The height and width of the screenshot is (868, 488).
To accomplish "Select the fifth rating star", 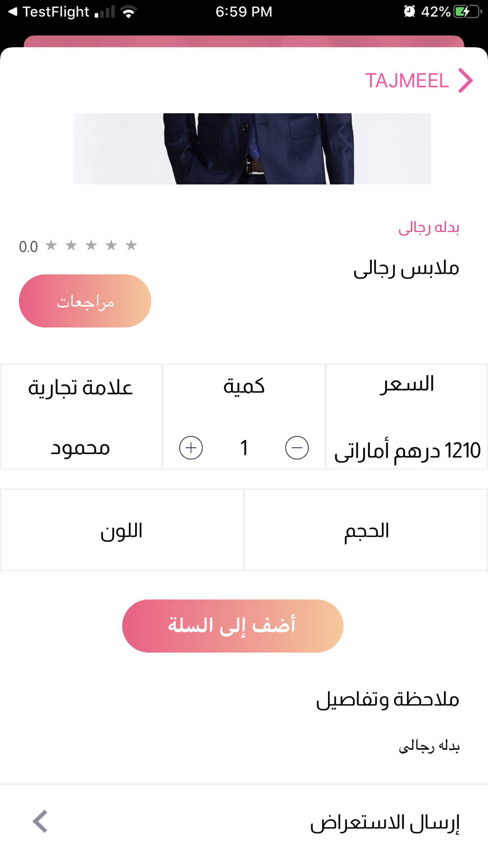I will [x=131, y=245].
